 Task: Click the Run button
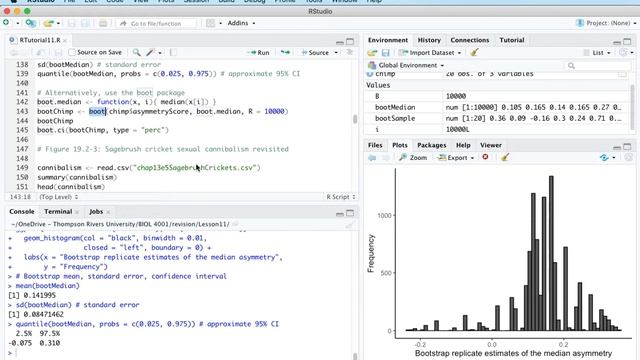coord(258,52)
